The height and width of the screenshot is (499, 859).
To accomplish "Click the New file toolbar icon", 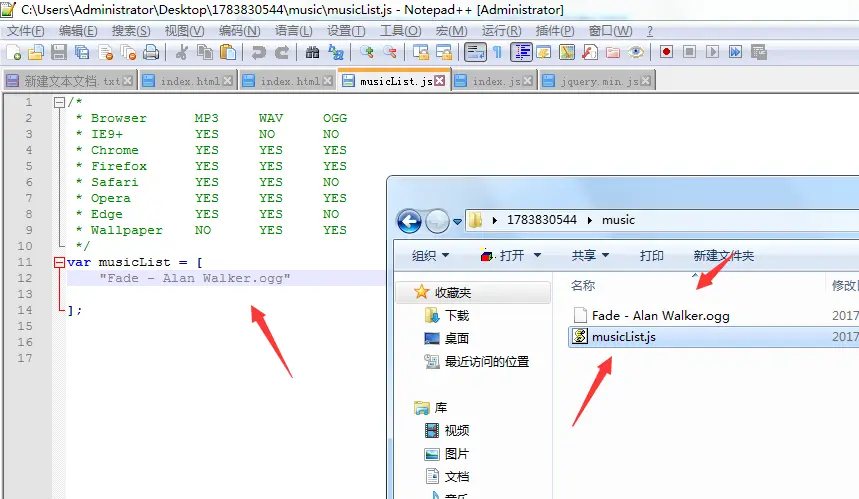I will pyautogui.click(x=14, y=52).
